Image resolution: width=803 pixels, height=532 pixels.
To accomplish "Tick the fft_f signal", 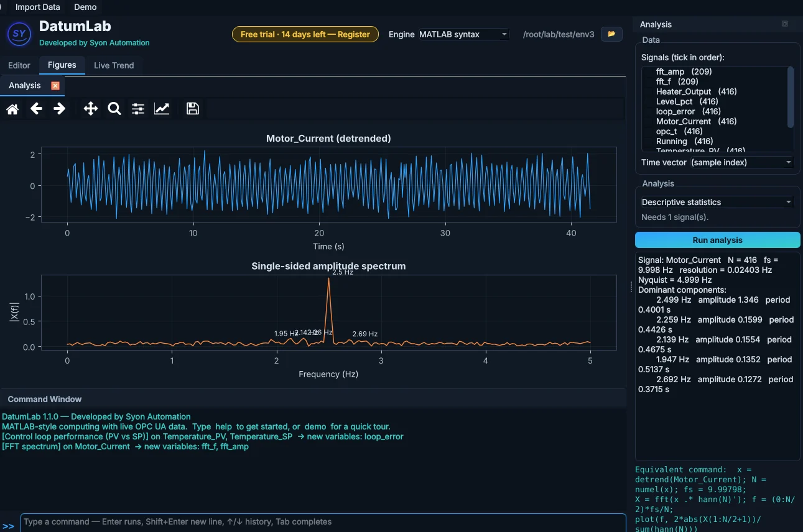I will click(x=649, y=81).
